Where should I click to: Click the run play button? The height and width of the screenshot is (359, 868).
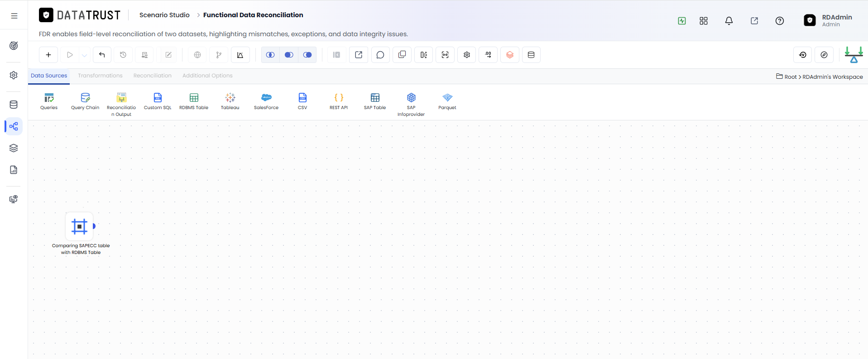tap(70, 55)
